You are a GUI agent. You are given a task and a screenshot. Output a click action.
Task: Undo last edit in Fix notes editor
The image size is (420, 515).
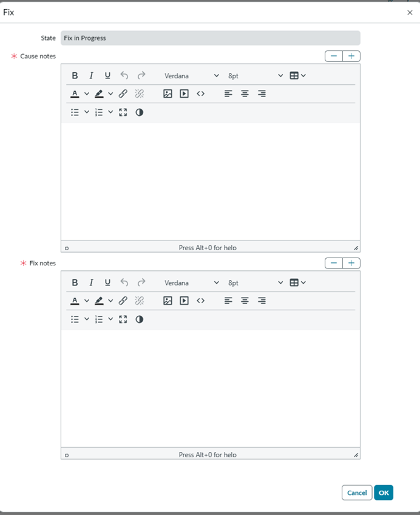click(124, 282)
